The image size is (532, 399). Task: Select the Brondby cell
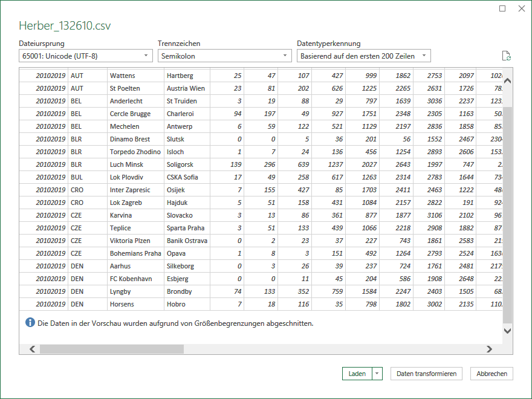187,291
